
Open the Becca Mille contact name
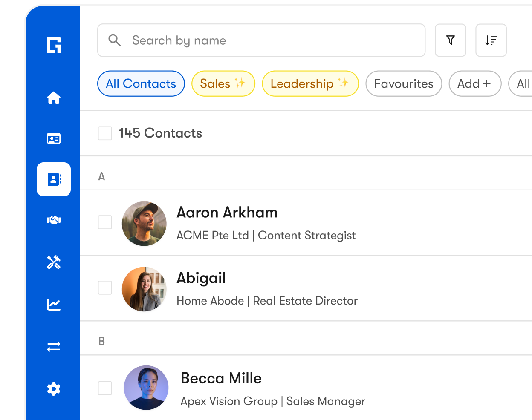click(x=221, y=378)
